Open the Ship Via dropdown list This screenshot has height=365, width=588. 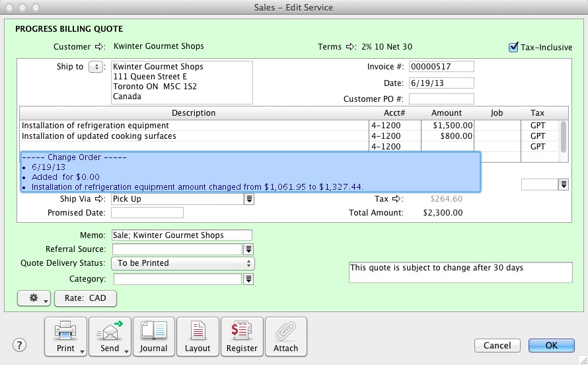(249, 199)
